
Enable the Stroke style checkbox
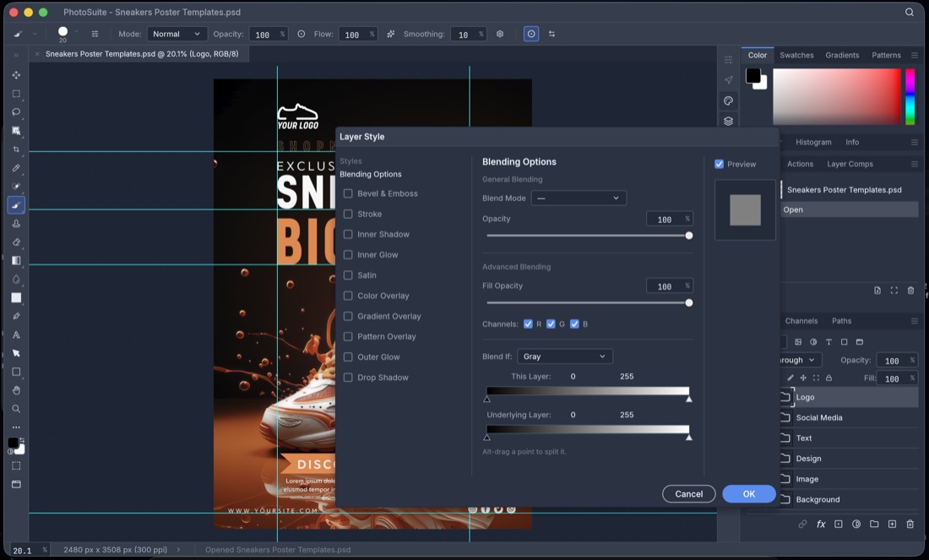[348, 214]
